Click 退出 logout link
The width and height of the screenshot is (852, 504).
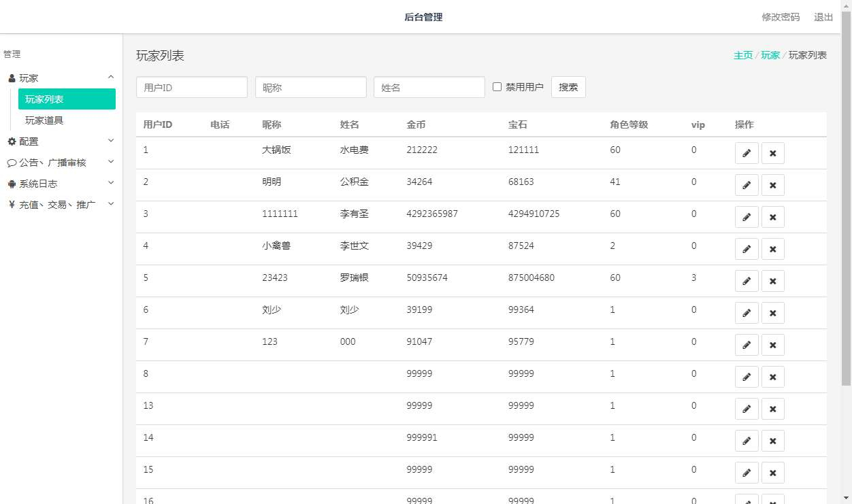point(823,17)
